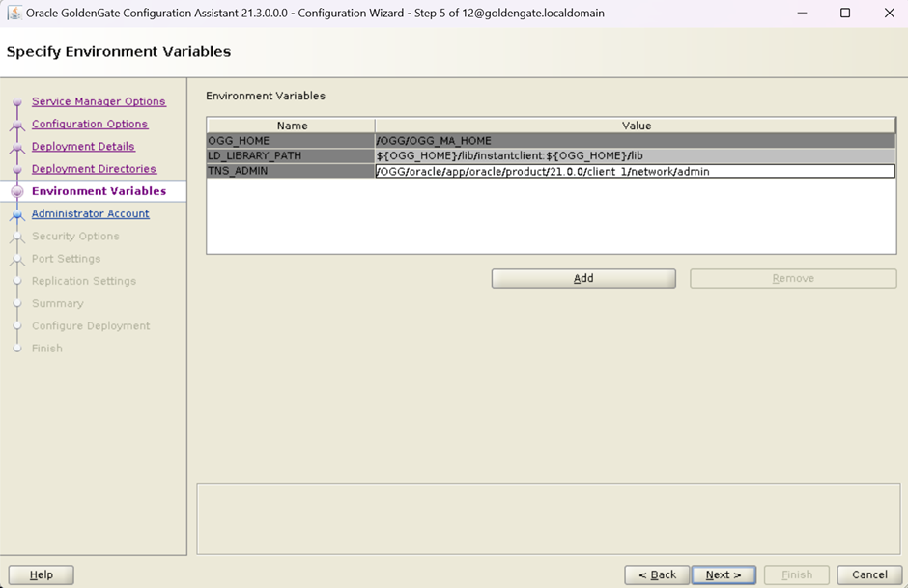
Task: Click the Administrator Account step bullet icon
Action: point(16,215)
